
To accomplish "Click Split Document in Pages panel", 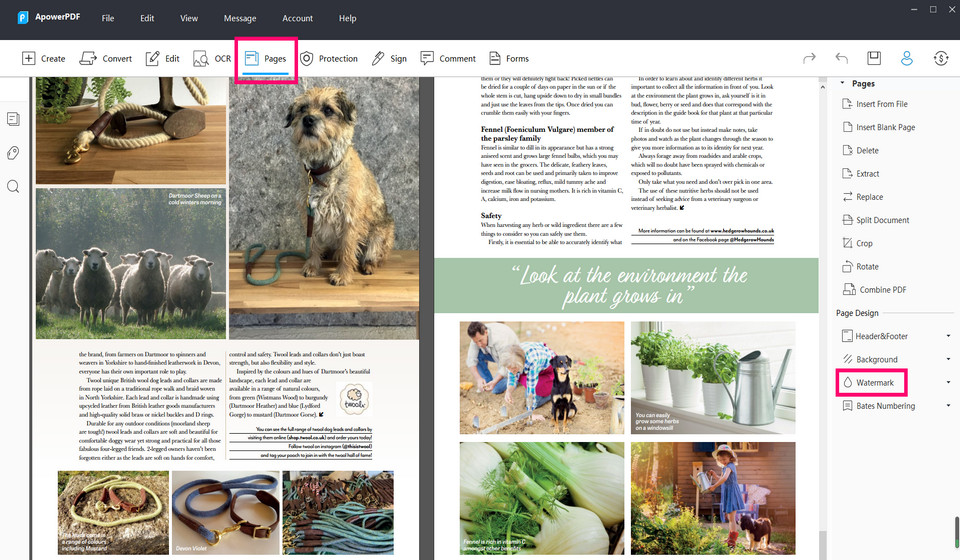I will pos(882,220).
